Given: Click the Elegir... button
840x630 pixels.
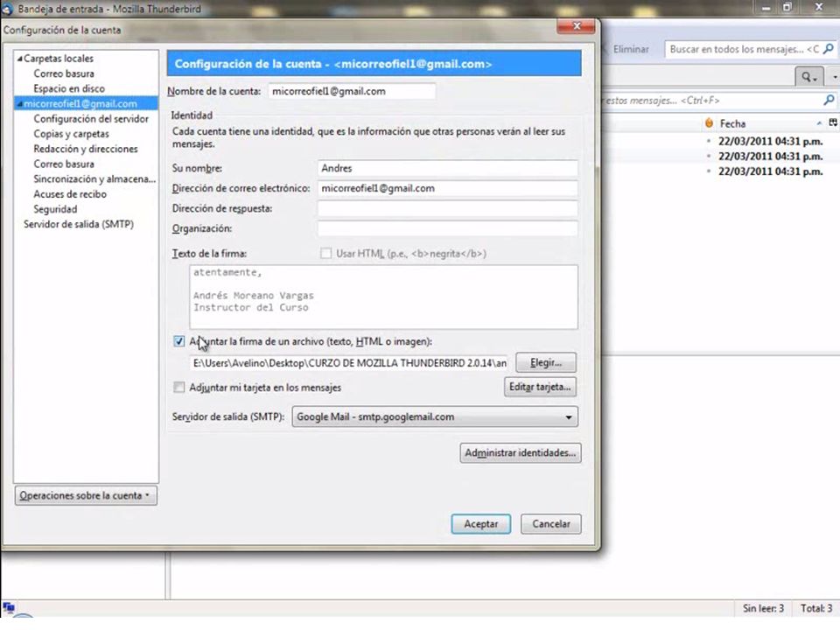Looking at the screenshot, I should pos(546,362).
